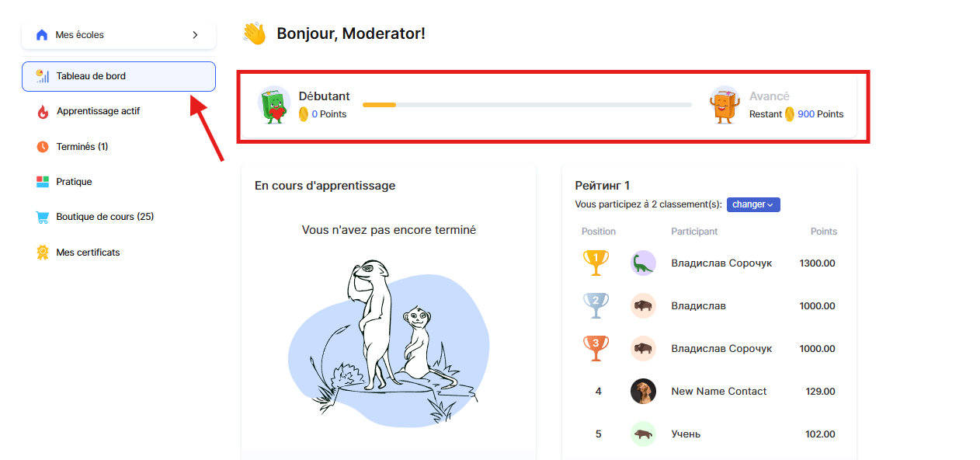980x460 pixels.
Task: Click New Name Contact's dog avatar photo
Action: coord(643,391)
